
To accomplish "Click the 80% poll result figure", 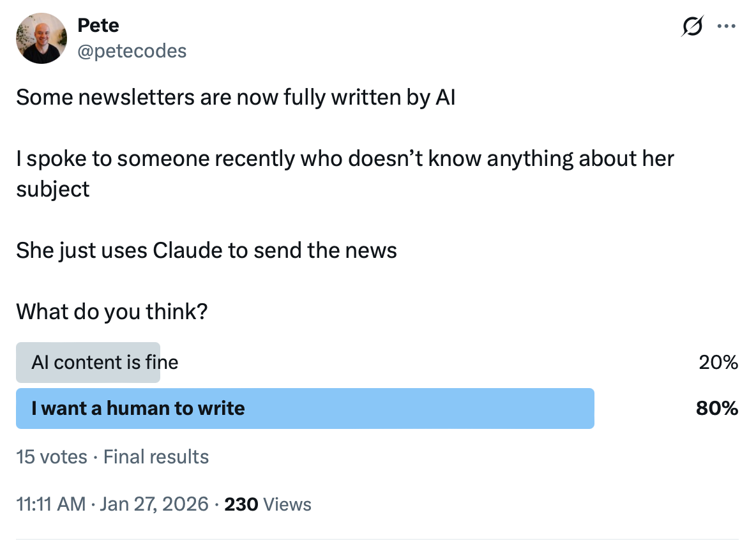I will pyautogui.click(x=717, y=408).
